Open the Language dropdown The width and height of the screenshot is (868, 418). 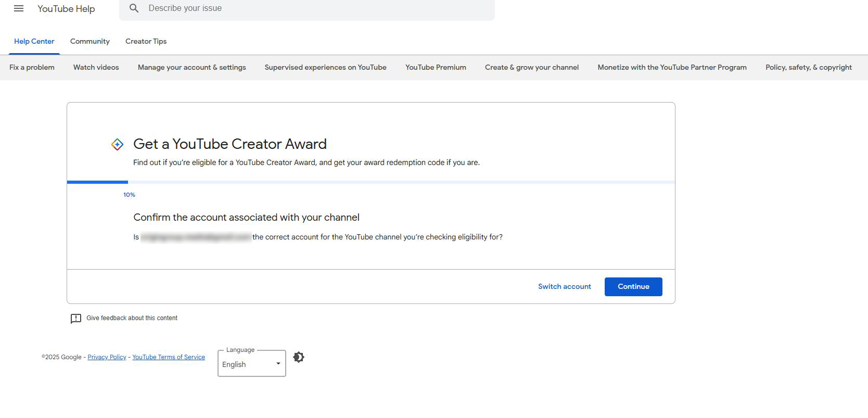click(x=252, y=364)
